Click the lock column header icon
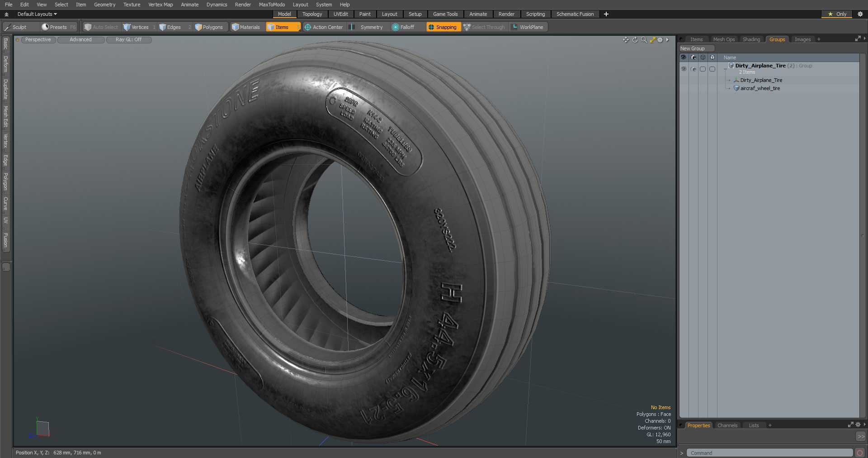 703,57
